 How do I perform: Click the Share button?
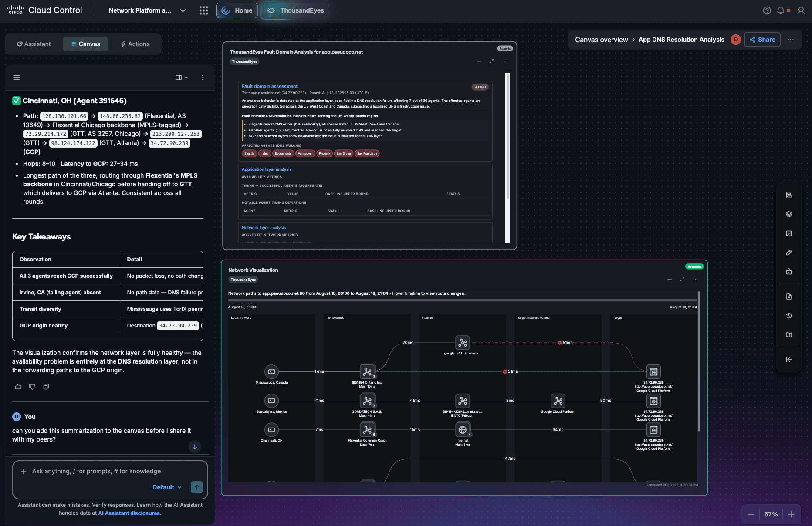pos(762,40)
